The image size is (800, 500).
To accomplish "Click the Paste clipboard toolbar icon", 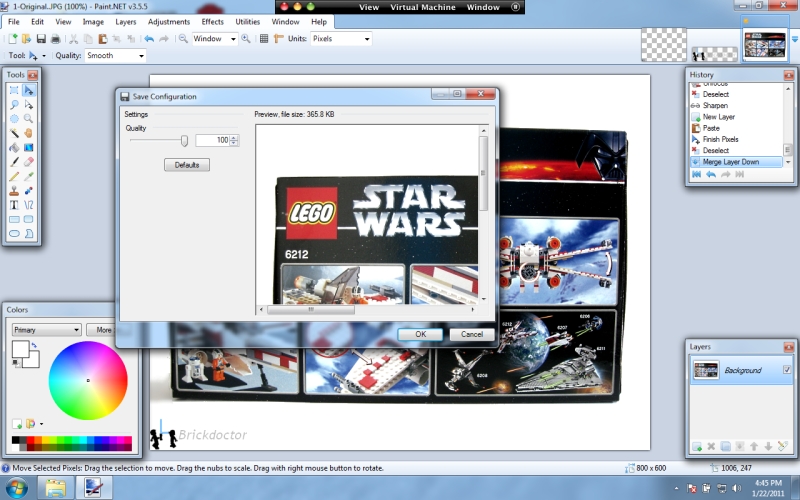I will pos(102,39).
